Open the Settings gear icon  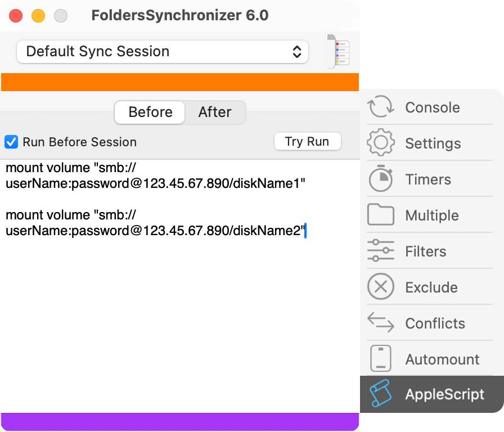click(381, 142)
